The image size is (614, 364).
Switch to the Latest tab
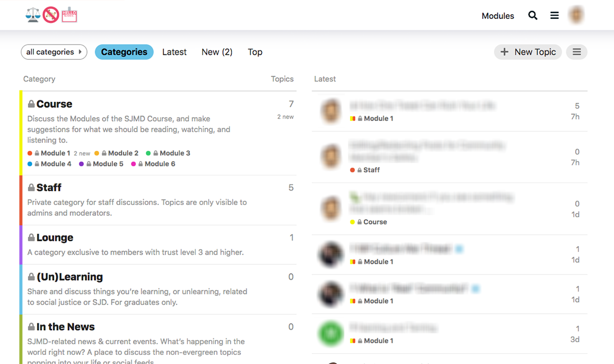pyautogui.click(x=174, y=52)
